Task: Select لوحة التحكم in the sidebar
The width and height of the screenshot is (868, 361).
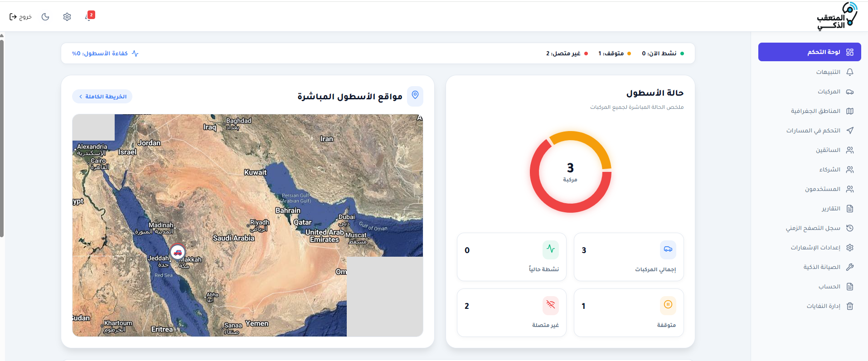Action: click(810, 52)
